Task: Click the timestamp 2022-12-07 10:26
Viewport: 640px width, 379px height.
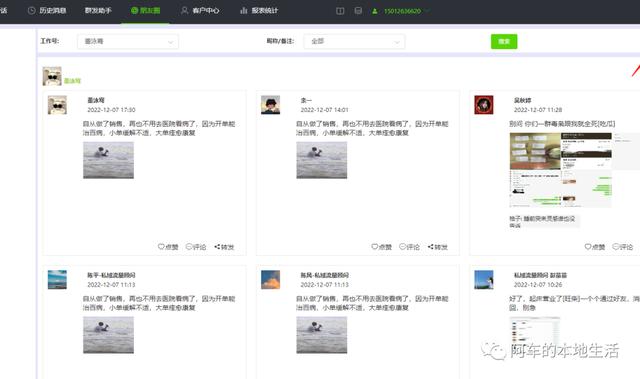Action: tap(538, 285)
